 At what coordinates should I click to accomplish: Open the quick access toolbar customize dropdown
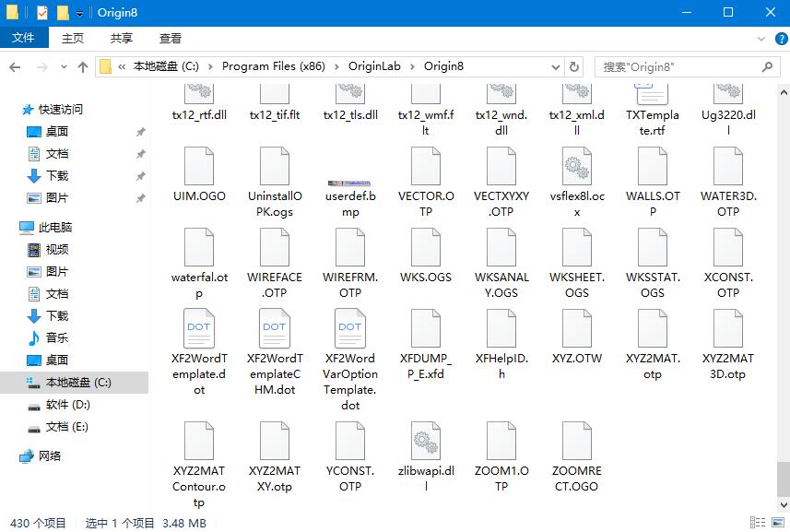(79, 13)
